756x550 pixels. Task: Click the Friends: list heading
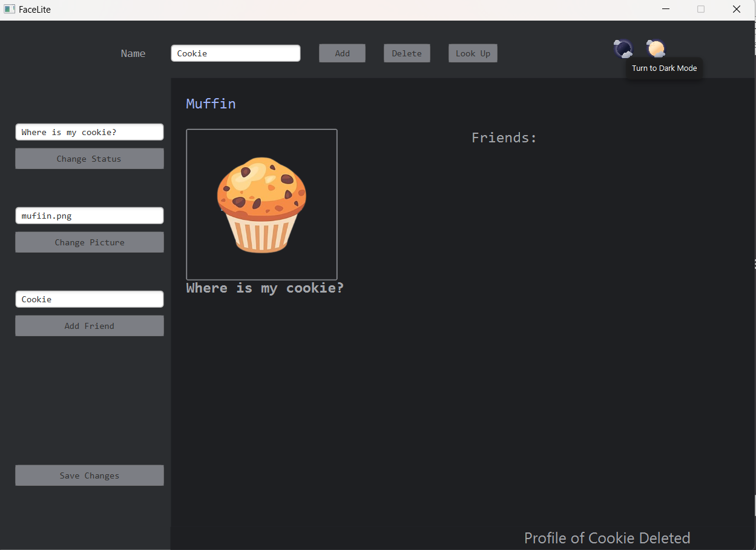point(504,137)
